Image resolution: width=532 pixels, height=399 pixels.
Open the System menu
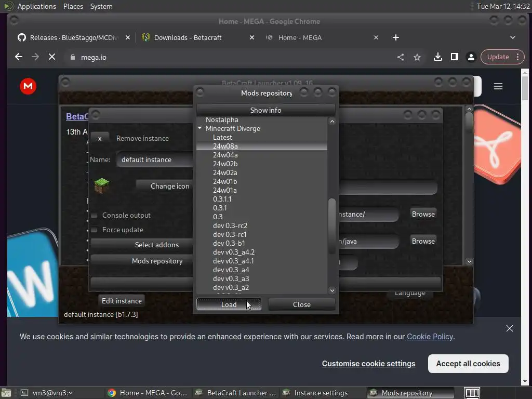101,6
